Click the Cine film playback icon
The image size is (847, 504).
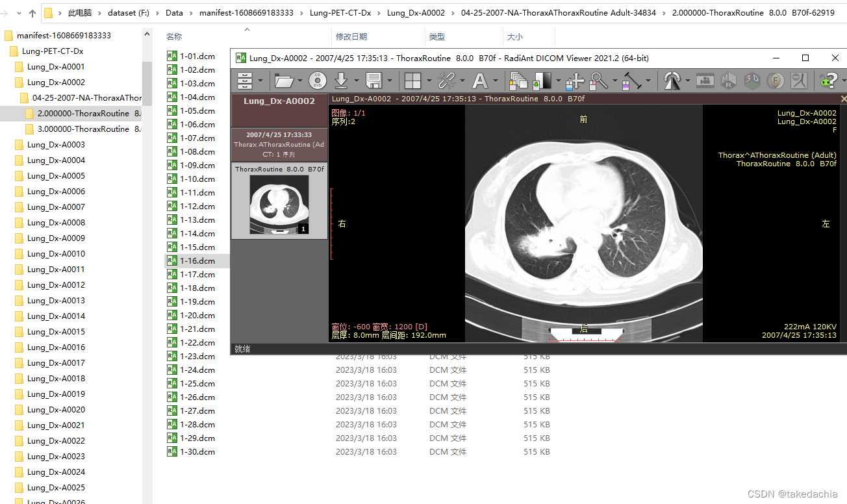[x=706, y=81]
